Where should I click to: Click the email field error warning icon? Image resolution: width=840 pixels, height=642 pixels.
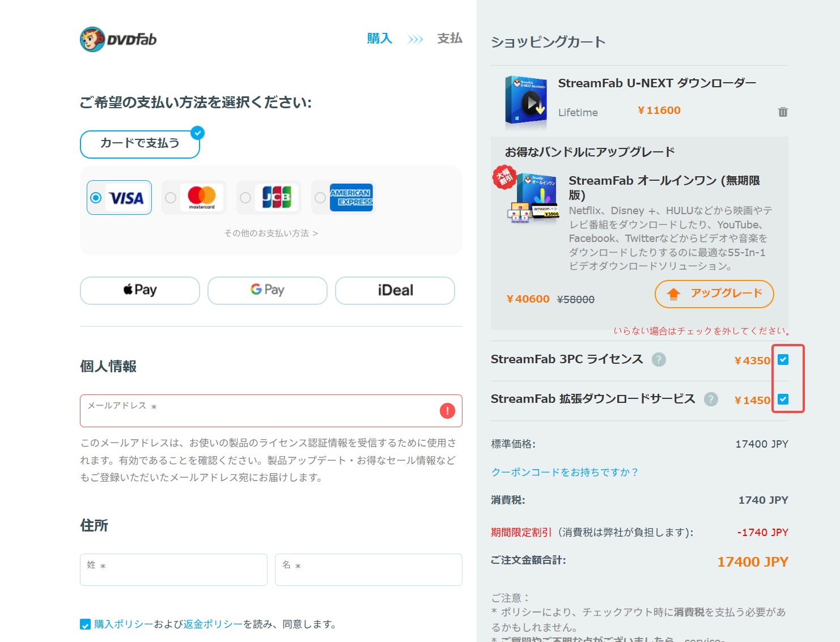(447, 411)
